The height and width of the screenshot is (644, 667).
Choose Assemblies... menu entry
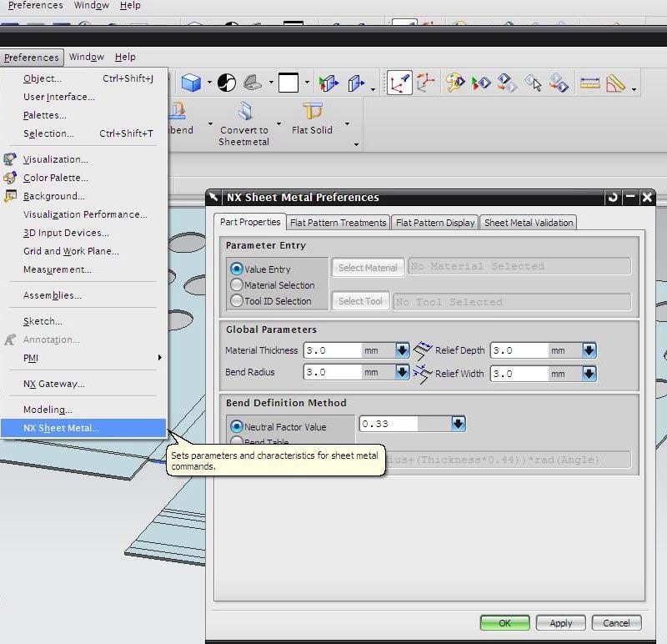pos(83,295)
